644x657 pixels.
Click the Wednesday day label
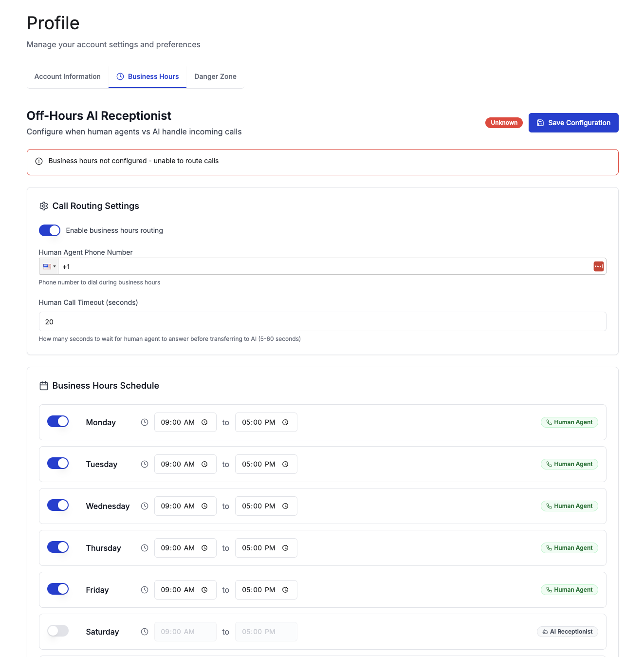[108, 506]
